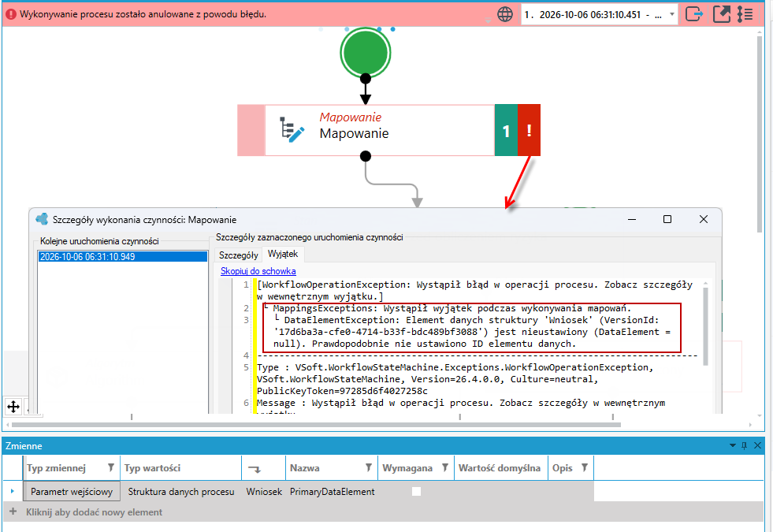Filter the Wymagana column
Image resolution: width=773 pixels, height=532 pixels.
point(444,467)
